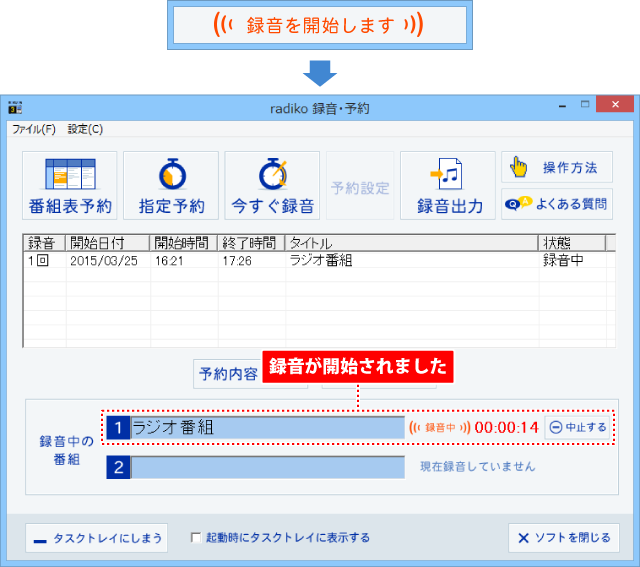Open 指定予約 timer reservation
Viewport: 640px width, 567px height.
click(171, 186)
